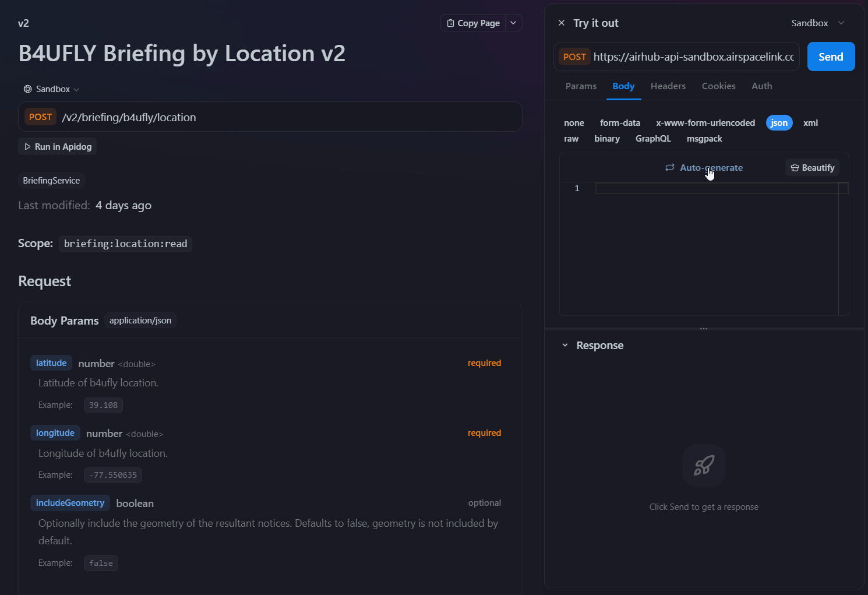Click the globe icon beside Sandbox
868x595 pixels.
(x=27, y=89)
